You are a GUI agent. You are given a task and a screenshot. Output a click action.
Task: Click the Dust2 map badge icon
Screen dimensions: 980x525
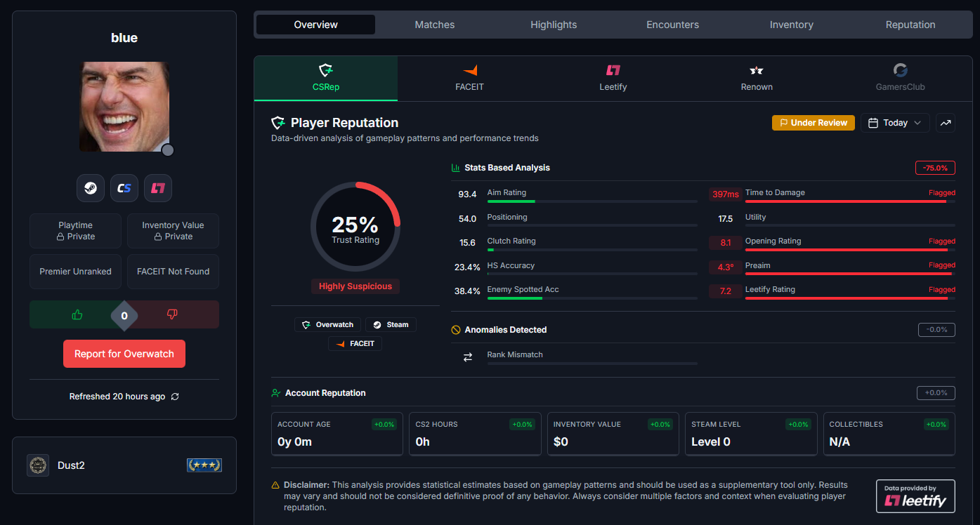[38, 465]
